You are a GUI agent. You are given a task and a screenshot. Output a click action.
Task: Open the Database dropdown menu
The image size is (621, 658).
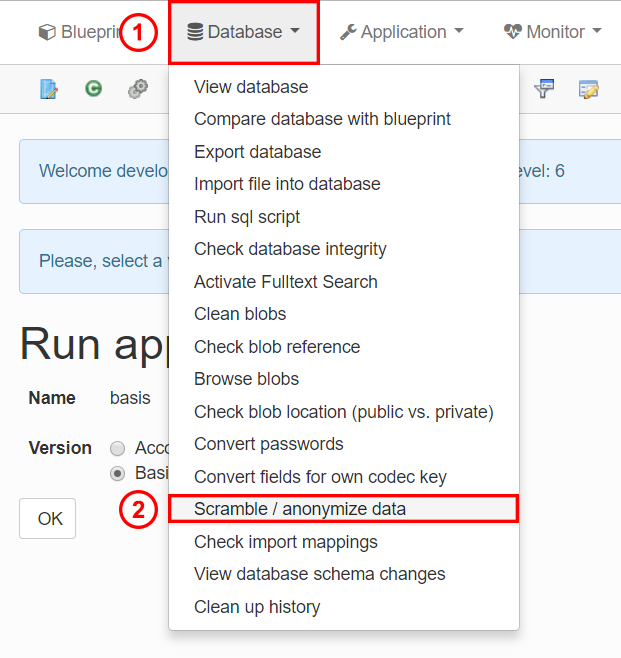[244, 32]
